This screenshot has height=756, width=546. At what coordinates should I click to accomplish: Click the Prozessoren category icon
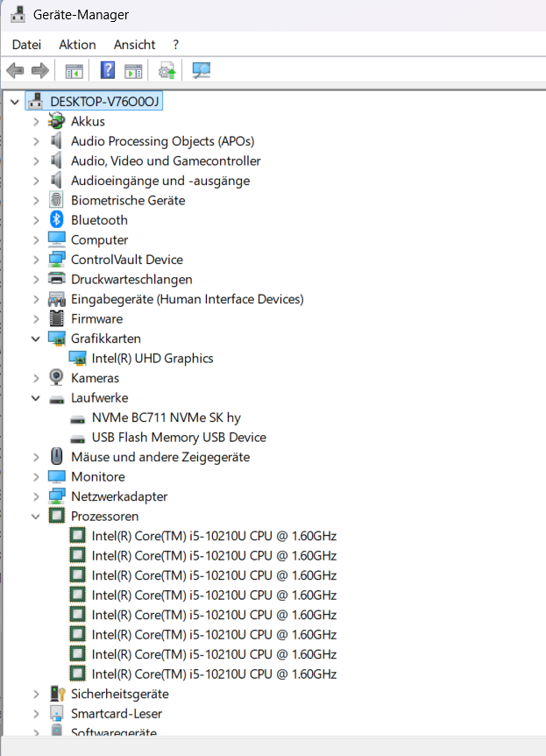(x=56, y=516)
